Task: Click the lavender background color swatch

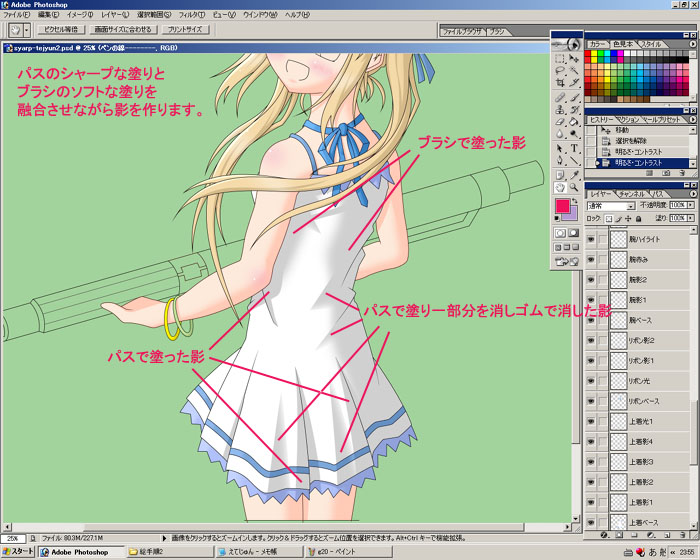Action: tap(573, 215)
